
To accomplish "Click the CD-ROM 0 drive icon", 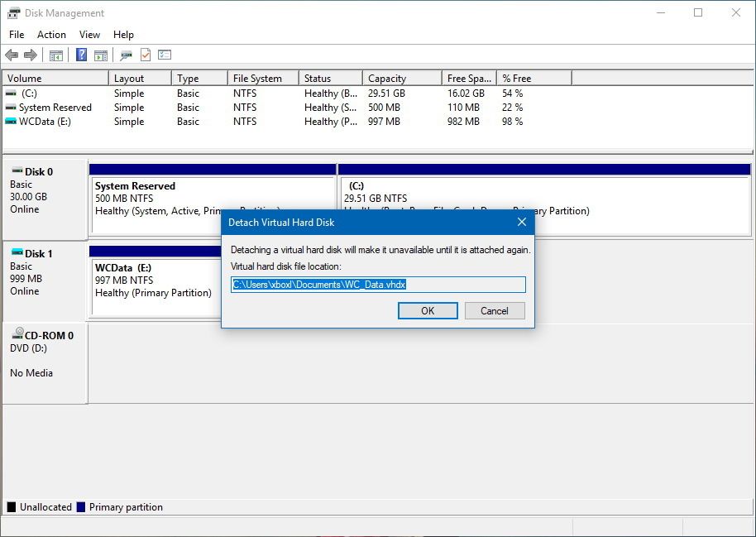I will (x=17, y=334).
